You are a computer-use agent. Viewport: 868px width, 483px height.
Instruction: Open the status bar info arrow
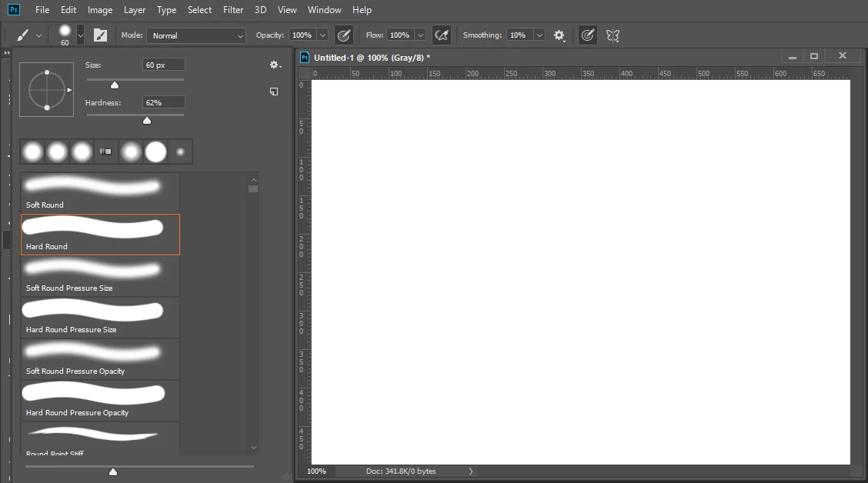[470, 471]
